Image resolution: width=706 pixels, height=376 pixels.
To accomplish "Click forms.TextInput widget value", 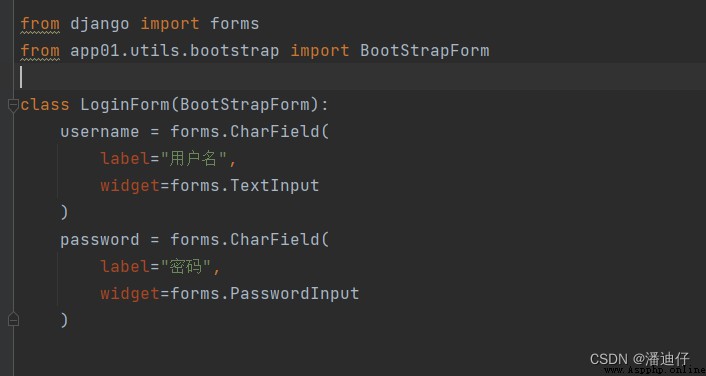I will click(245, 186).
